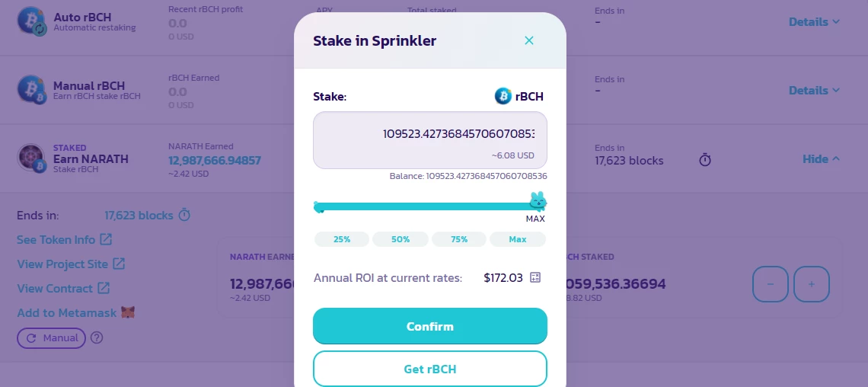Click the stake amount input field
The height and width of the screenshot is (387, 868).
(430, 140)
